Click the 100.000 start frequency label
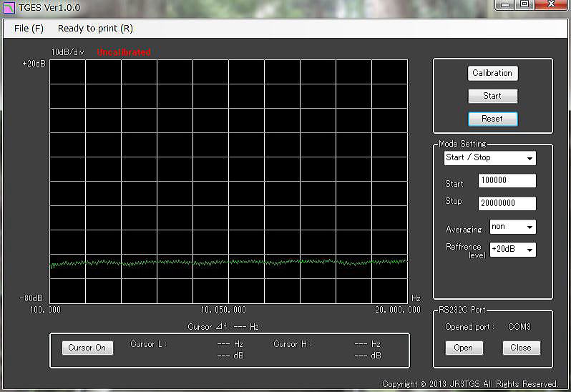 click(x=45, y=310)
